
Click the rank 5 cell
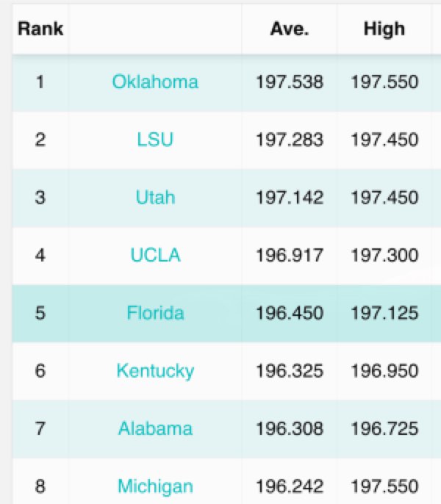[x=40, y=313]
